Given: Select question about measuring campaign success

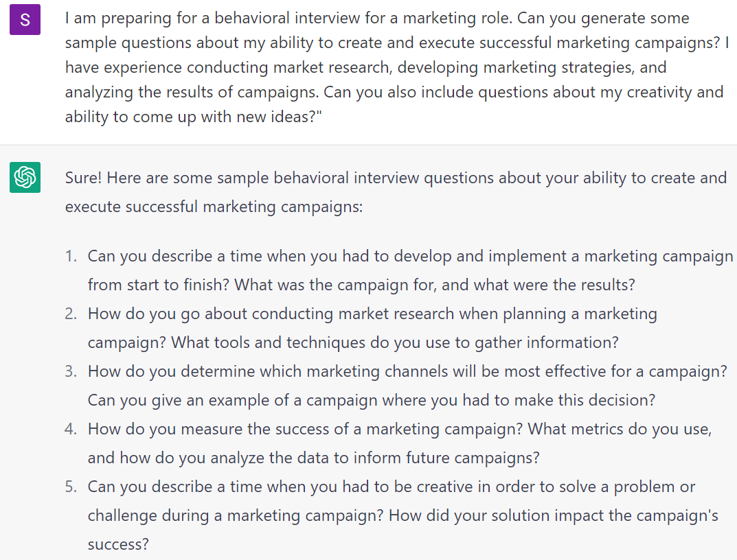Looking at the screenshot, I should 399,430.
